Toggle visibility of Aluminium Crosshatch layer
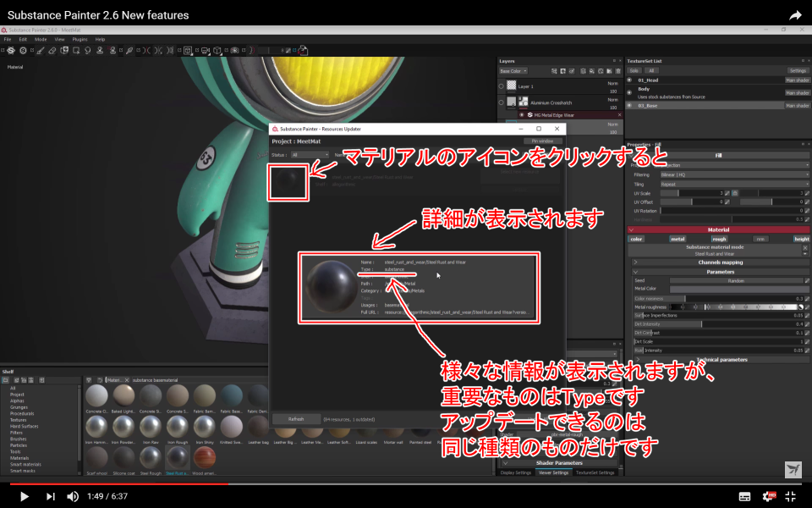 [x=502, y=102]
